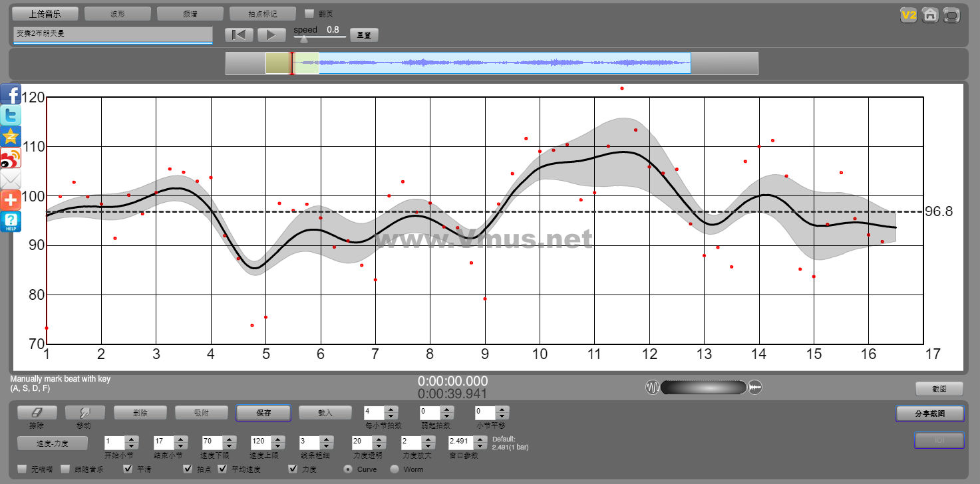The height and width of the screenshot is (484, 980).
Task: Click the Facebook share icon
Action: pyautogui.click(x=11, y=94)
